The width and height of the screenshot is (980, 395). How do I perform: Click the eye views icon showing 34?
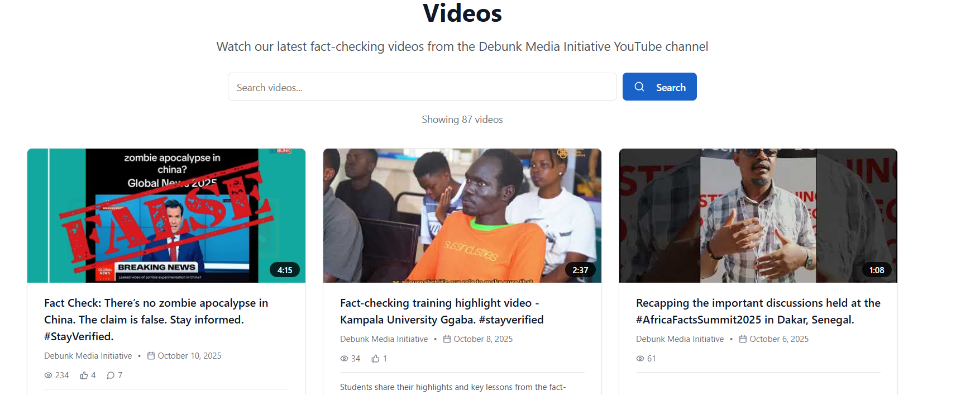(x=345, y=359)
